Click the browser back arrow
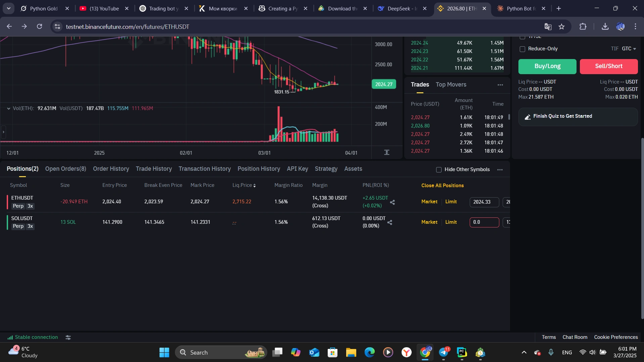Image resolution: width=644 pixels, height=362 pixels. point(9,27)
